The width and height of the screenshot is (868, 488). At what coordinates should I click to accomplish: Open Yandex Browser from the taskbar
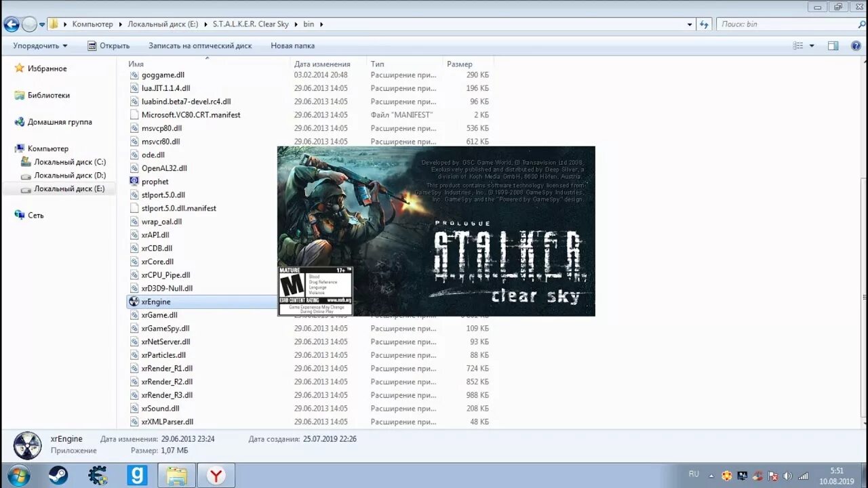click(216, 475)
